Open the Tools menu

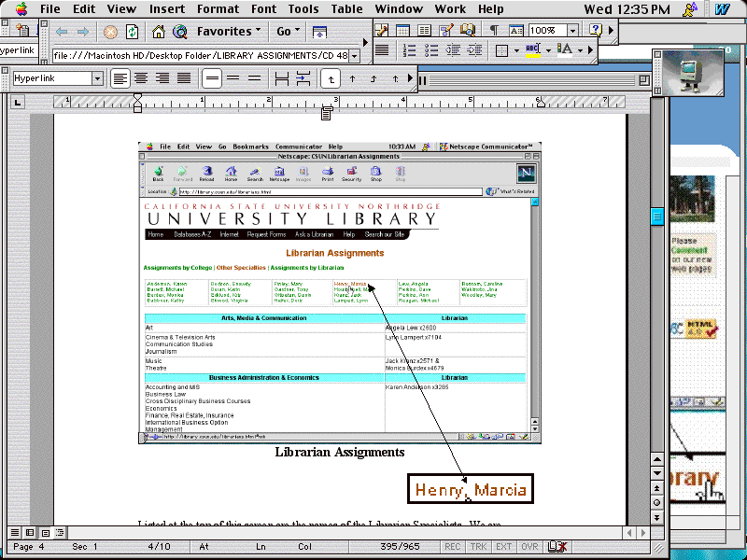point(303,9)
